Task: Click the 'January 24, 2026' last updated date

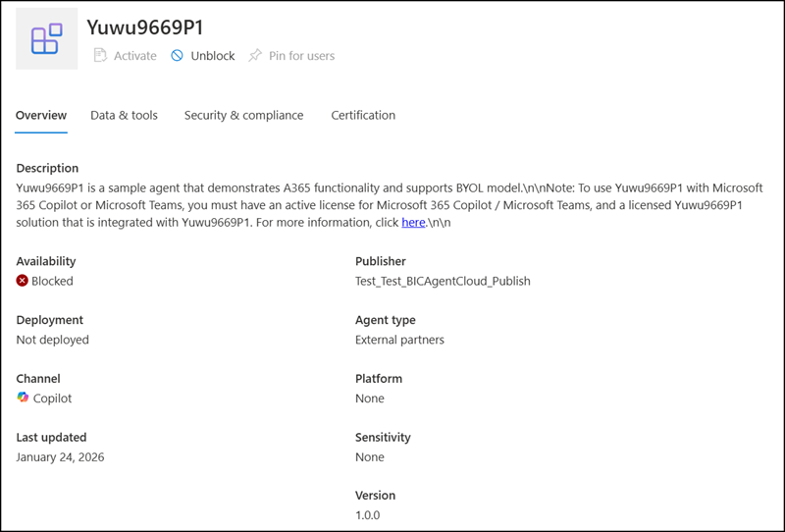Action: pos(60,456)
